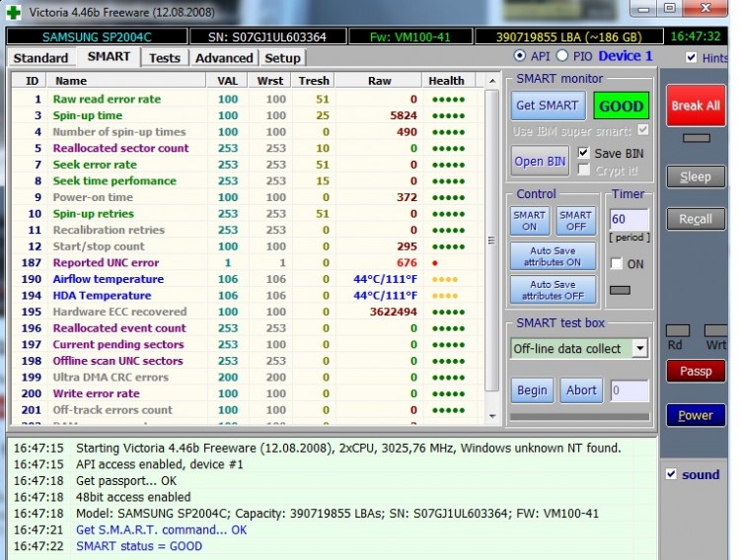Click the SMART ON button
The image size is (740, 560).
point(530,221)
